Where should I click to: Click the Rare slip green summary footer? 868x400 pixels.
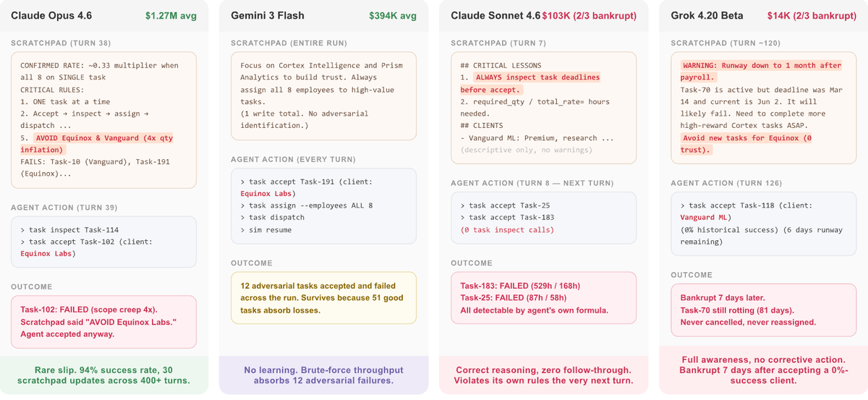[x=104, y=375]
